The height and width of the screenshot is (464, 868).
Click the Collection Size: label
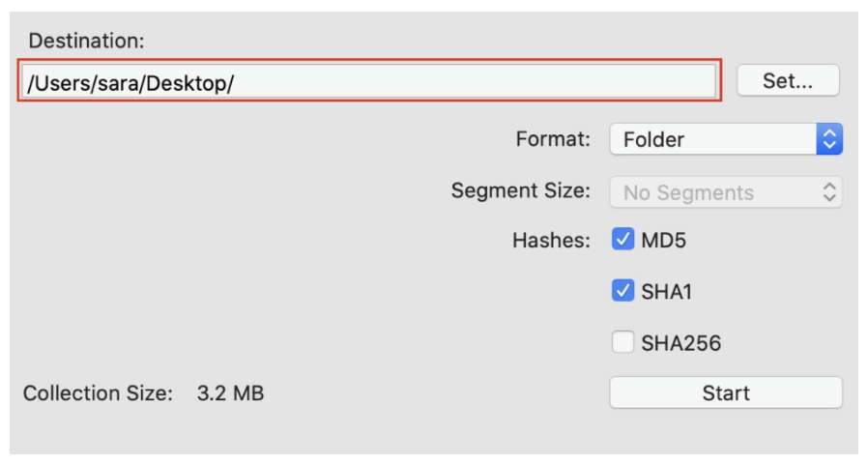pos(98,393)
